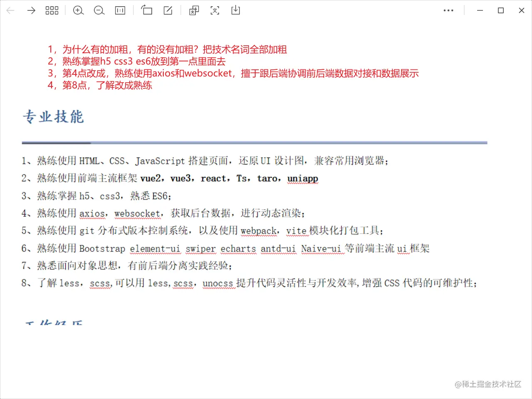Navigate forward to the next page

tap(31, 10)
